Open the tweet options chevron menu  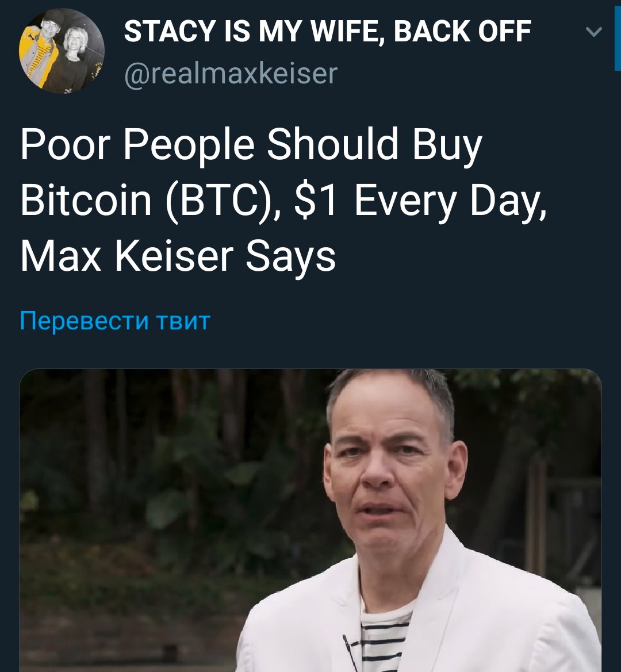pyautogui.click(x=593, y=31)
